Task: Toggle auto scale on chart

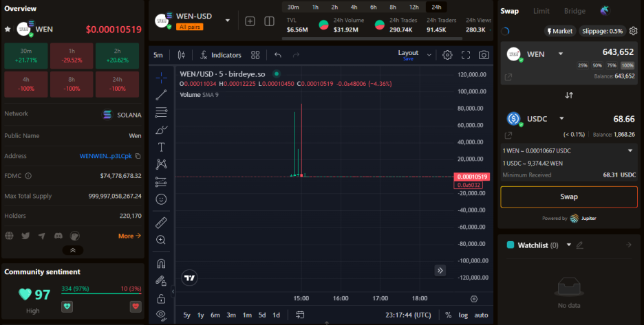Action: point(482,315)
